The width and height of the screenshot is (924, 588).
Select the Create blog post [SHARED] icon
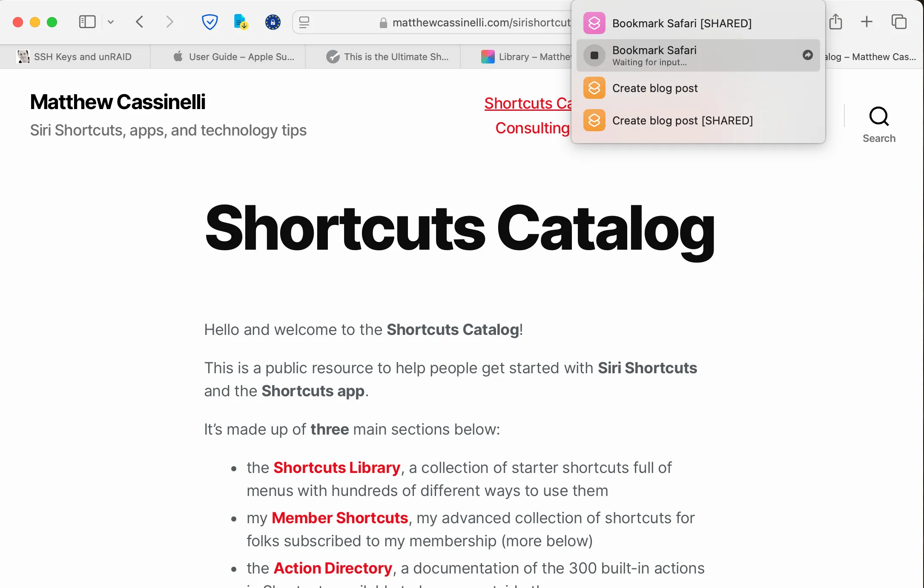593,121
